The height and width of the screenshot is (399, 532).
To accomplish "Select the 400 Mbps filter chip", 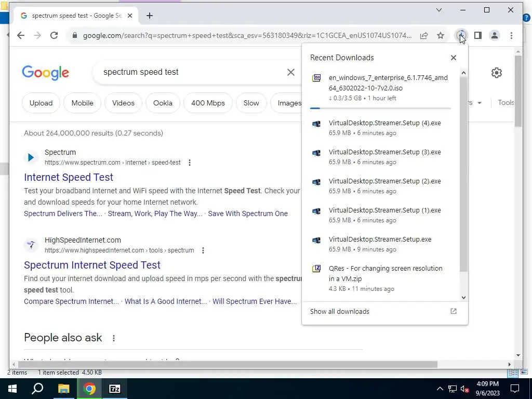I will coord(208,103).
